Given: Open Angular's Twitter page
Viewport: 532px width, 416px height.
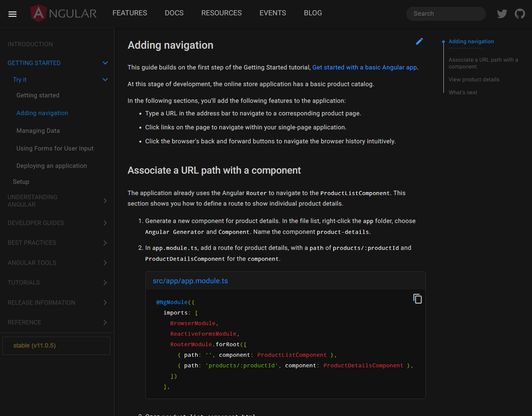Looking at the screenshot, I should (x=502, y=14).
